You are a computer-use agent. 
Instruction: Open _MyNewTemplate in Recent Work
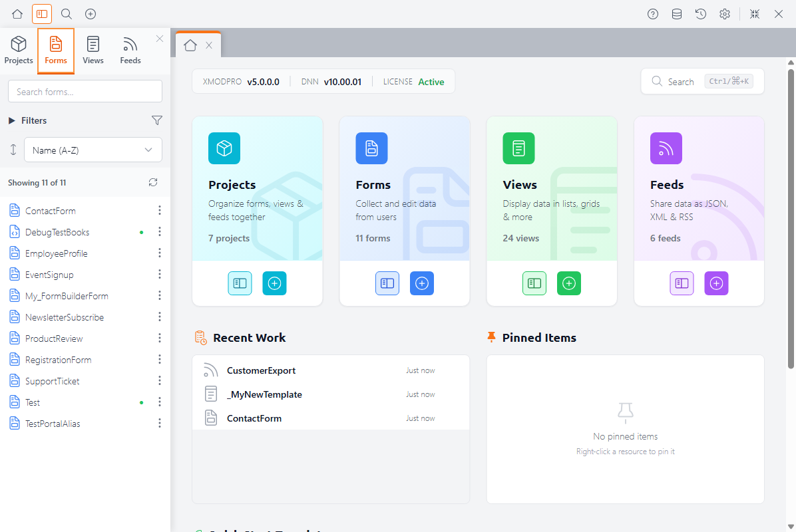(331, 394)
